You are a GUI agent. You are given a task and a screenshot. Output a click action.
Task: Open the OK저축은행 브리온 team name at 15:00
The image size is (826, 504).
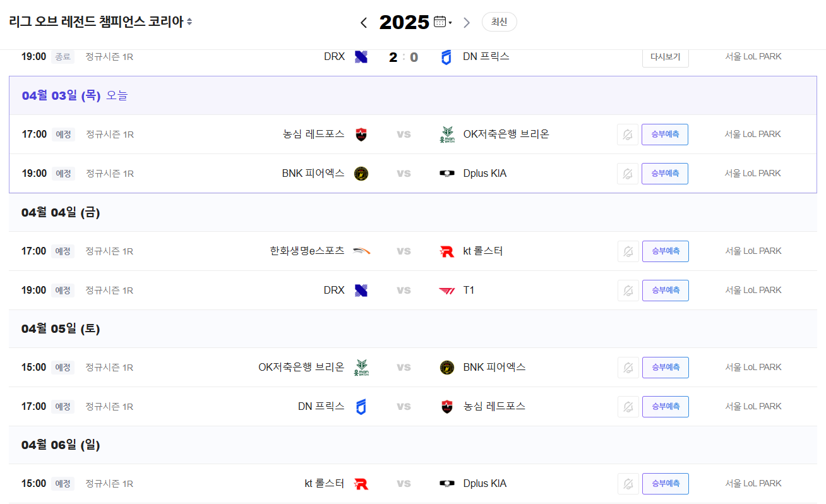click(x=301, y=368)
